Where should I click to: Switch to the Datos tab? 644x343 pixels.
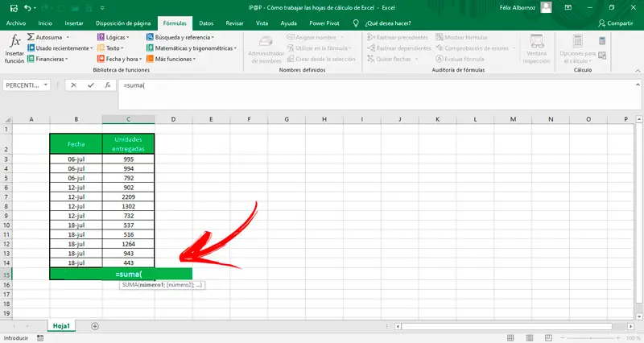coord(206,23)
